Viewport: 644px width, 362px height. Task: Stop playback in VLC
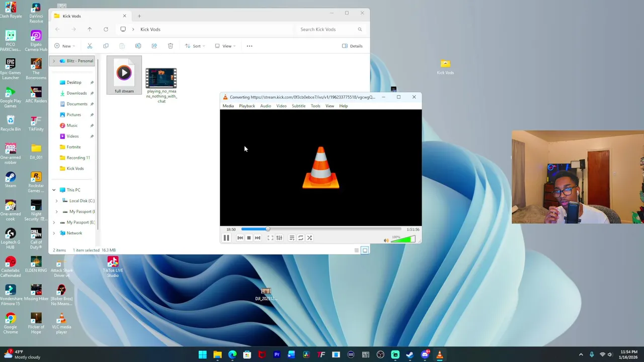249,238
